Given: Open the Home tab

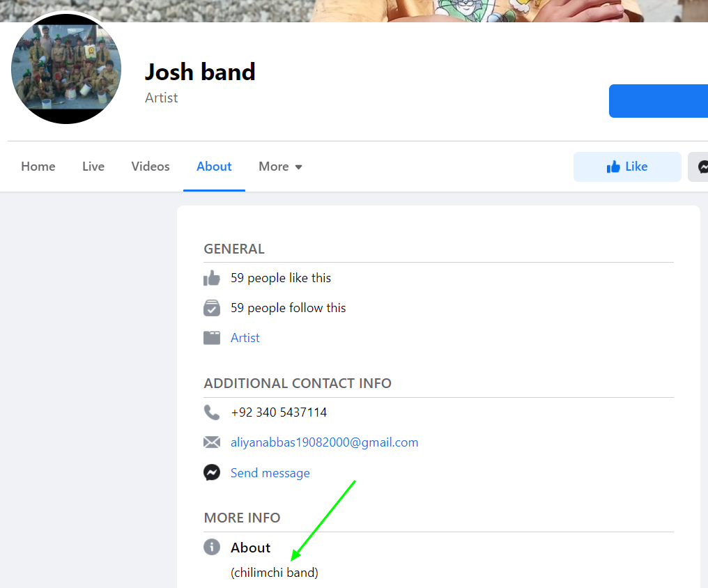Looking at the screenshot, I should (38, 167).
